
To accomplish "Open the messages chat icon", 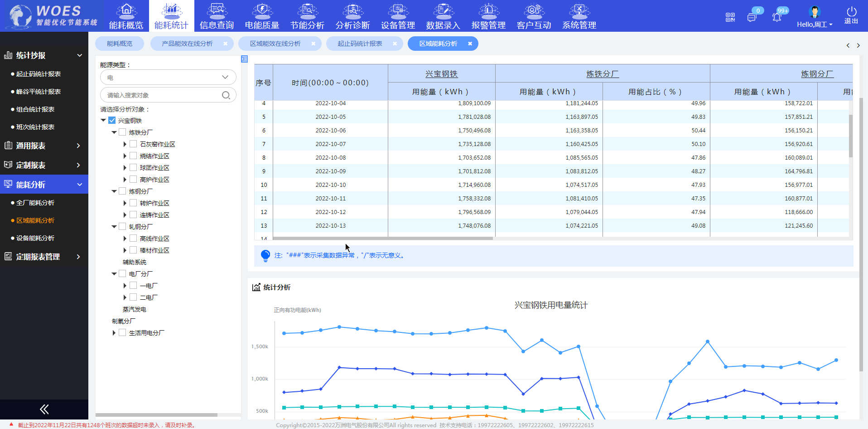I will 752,17.
